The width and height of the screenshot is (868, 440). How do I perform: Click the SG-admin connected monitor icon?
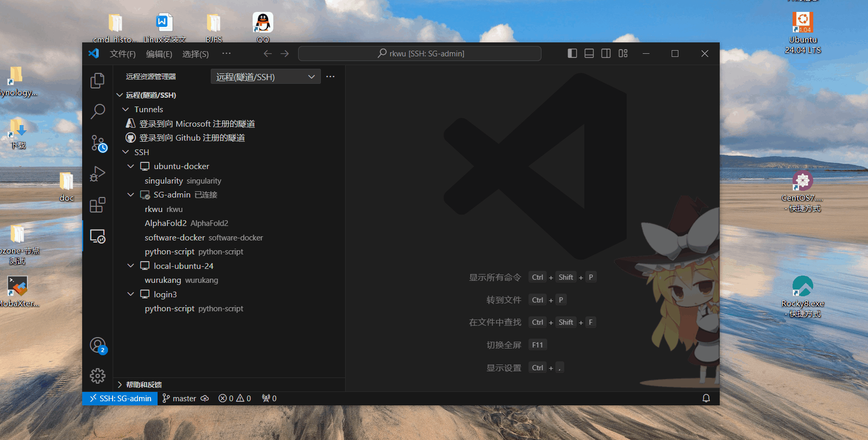click(145, 194)
